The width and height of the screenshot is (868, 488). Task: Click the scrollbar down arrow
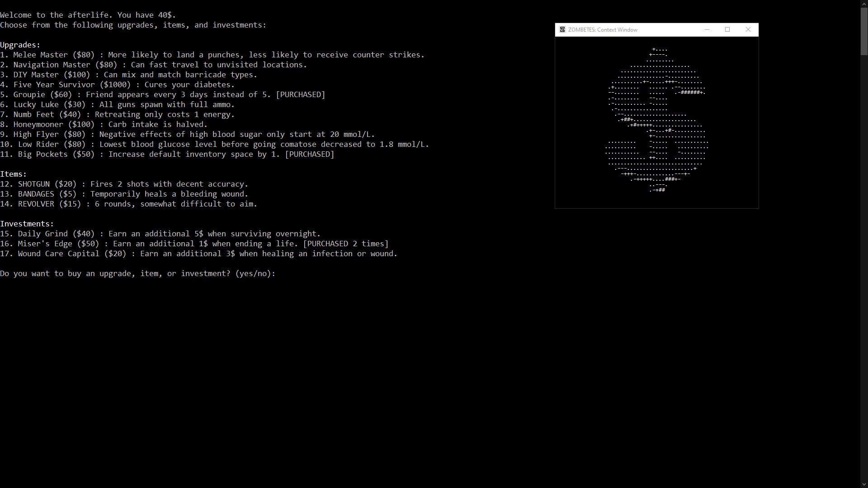click(863, 484)
